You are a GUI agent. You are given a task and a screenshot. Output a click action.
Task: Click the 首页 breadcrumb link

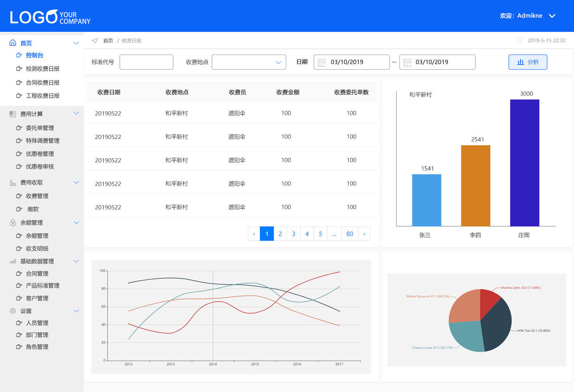tap(108, 41)
